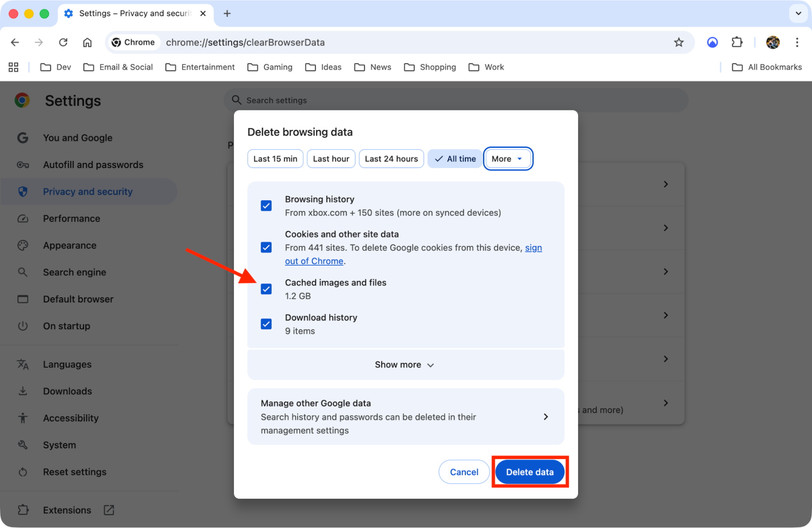Uncheck Browsing history

[266, 206]
